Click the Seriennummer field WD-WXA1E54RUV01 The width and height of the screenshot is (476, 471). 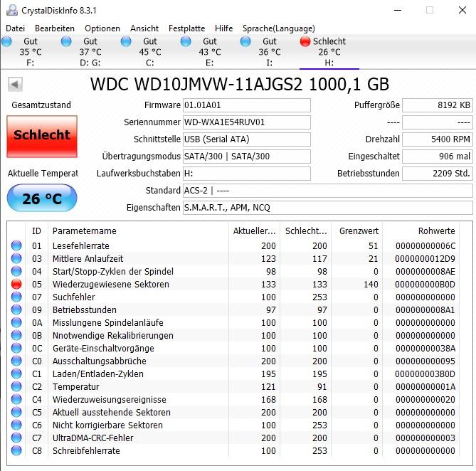click(246, 122)
